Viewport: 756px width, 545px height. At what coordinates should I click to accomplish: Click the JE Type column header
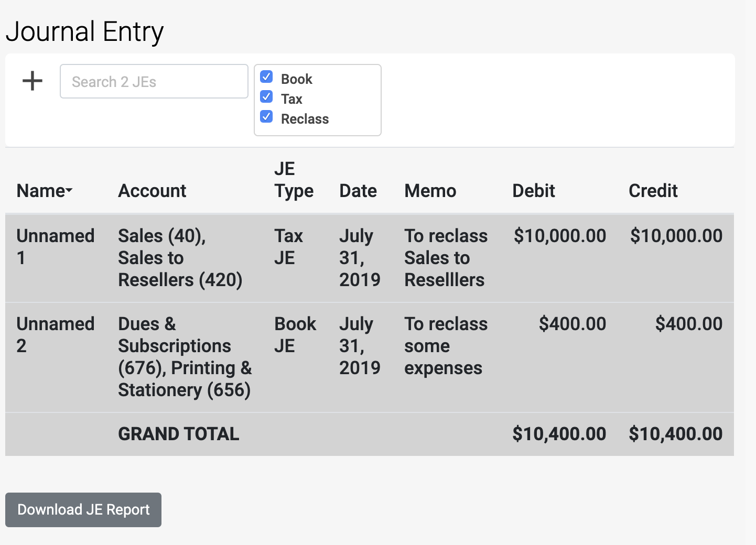294,180
